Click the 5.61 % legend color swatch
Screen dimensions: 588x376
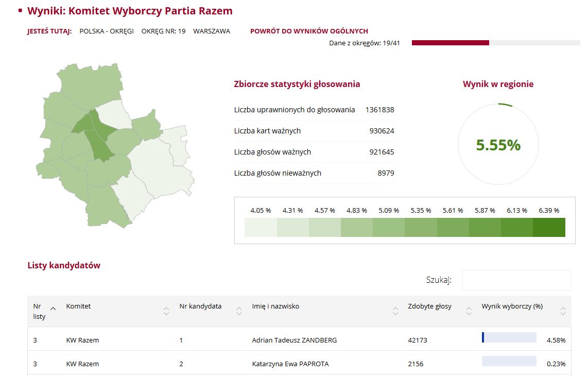click(453, 227)
